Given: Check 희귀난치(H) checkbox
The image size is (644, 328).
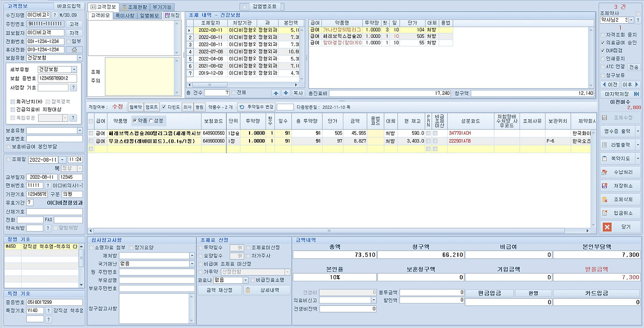Looking at the screenshot, I should (x=14, y=101).
